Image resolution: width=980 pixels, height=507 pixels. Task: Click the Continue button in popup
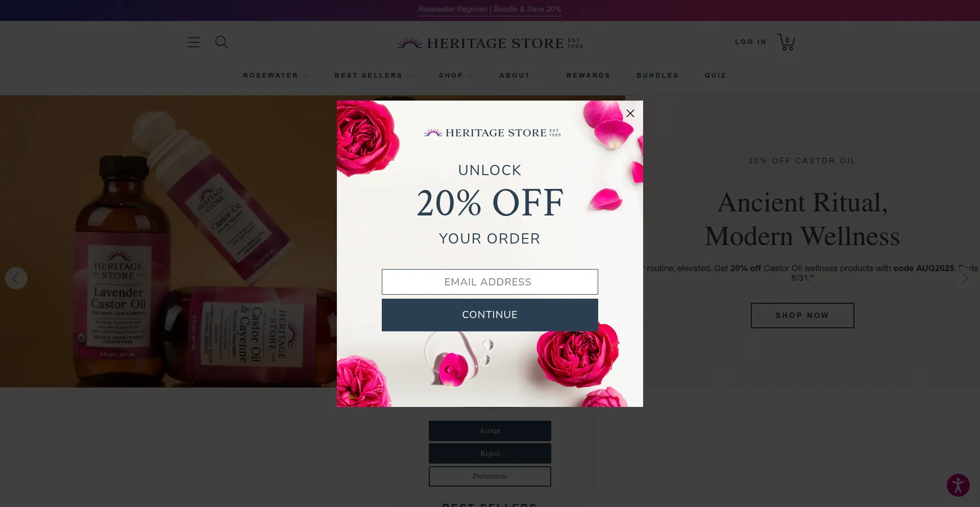[x=489, y=315]
